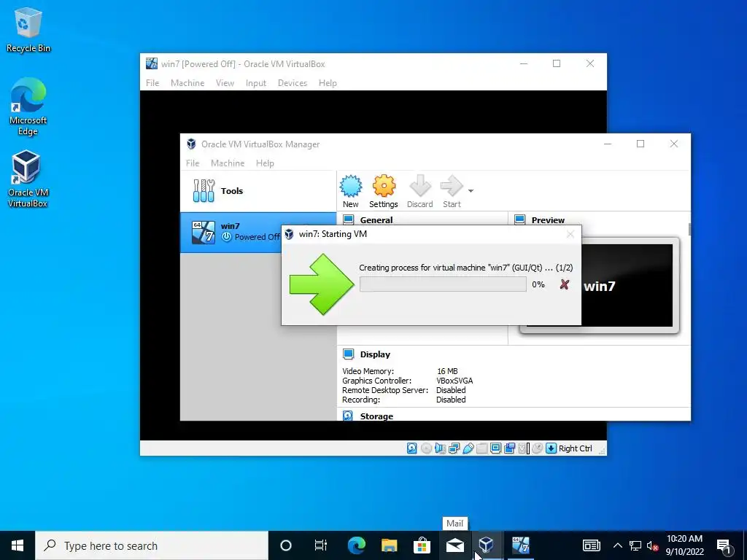The image size is (747, 560).
Task: Click Cortana circle icon on taskbar
Action: pyautogui.click(x=286, y=545)
